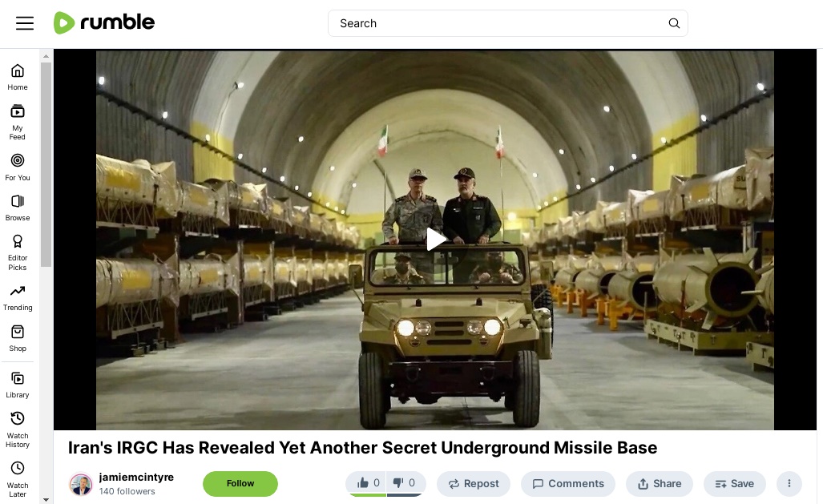Open the For You section
This screenshot has width=823, height=504.
point(18,167)
